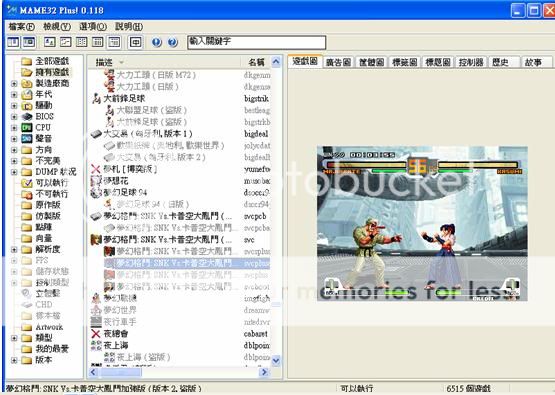Viewport: 555px width, 395px height.
Task: Focus the 輸入關鍵字 search field
Action: click(x=256, y=42)
